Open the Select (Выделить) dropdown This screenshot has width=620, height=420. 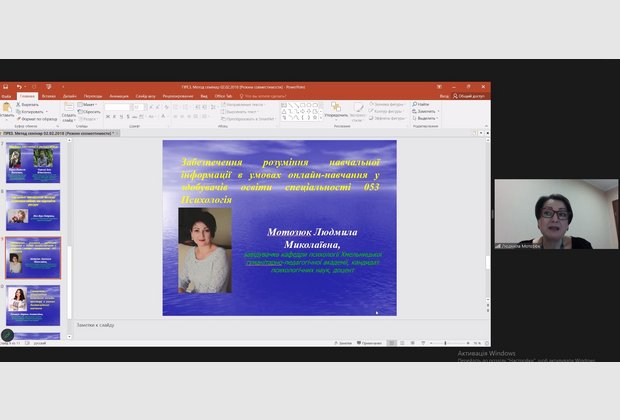(425, 118)
